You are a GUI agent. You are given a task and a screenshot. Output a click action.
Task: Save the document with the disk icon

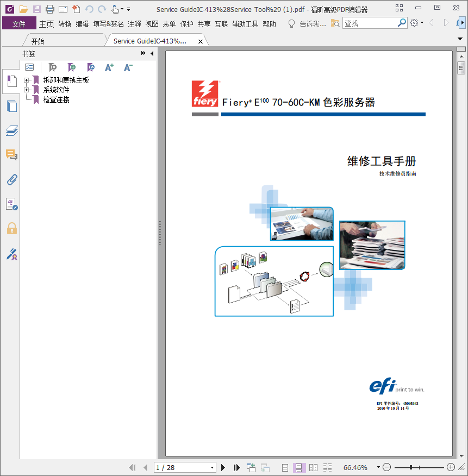coord(37,9)
